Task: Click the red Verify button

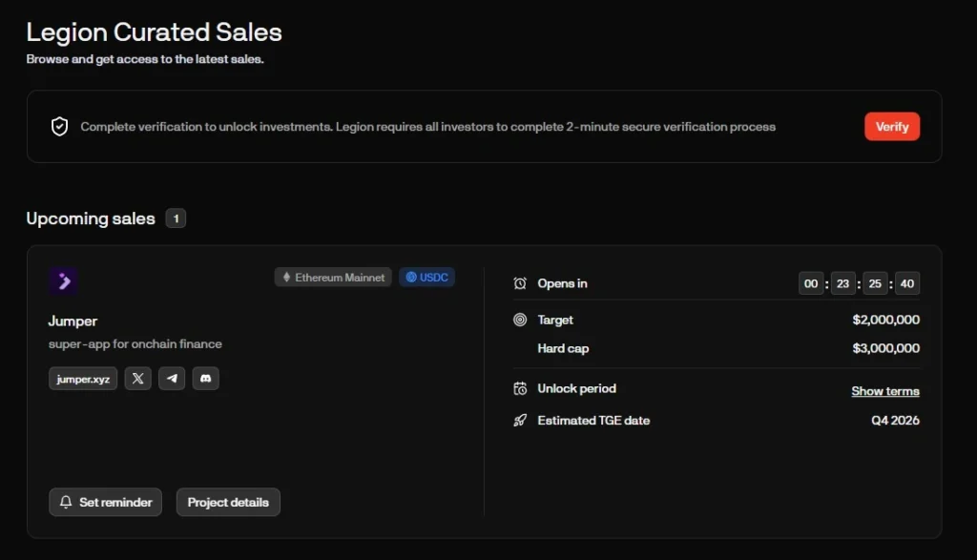Action: pos(892,127)
